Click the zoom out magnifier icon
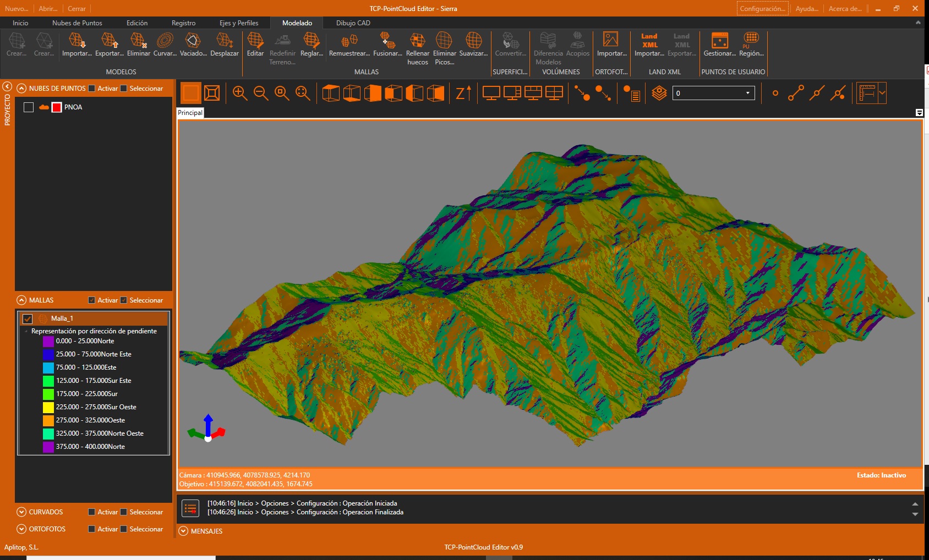 (x=261, y=93)
